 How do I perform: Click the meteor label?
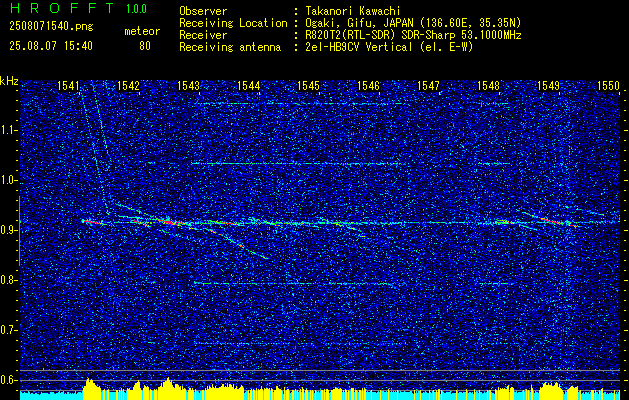[142, 31]
